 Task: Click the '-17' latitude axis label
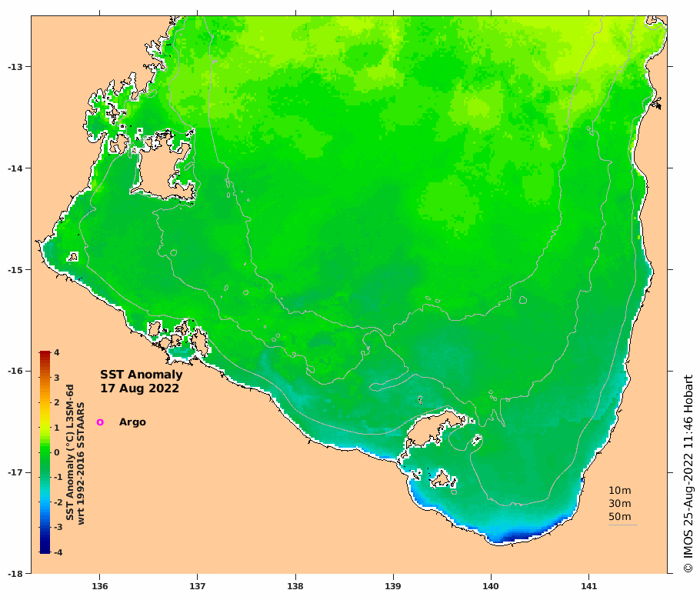15,472
